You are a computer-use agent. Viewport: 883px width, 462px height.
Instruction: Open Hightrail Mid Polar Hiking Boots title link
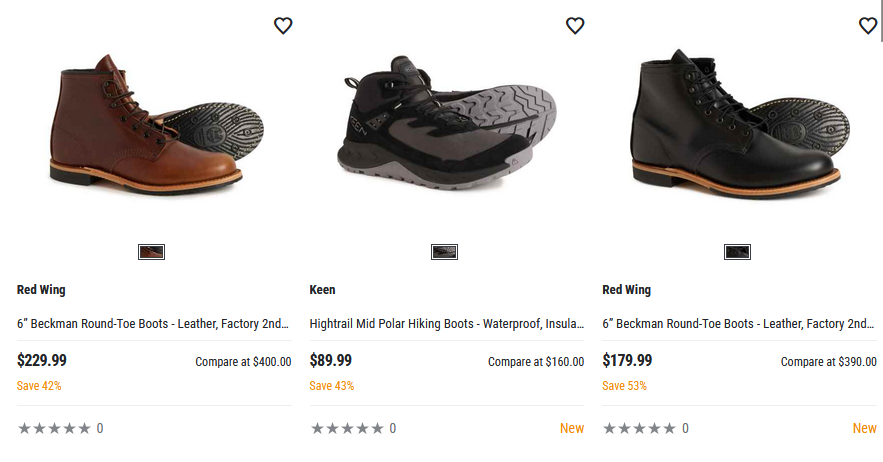point(446,324)
